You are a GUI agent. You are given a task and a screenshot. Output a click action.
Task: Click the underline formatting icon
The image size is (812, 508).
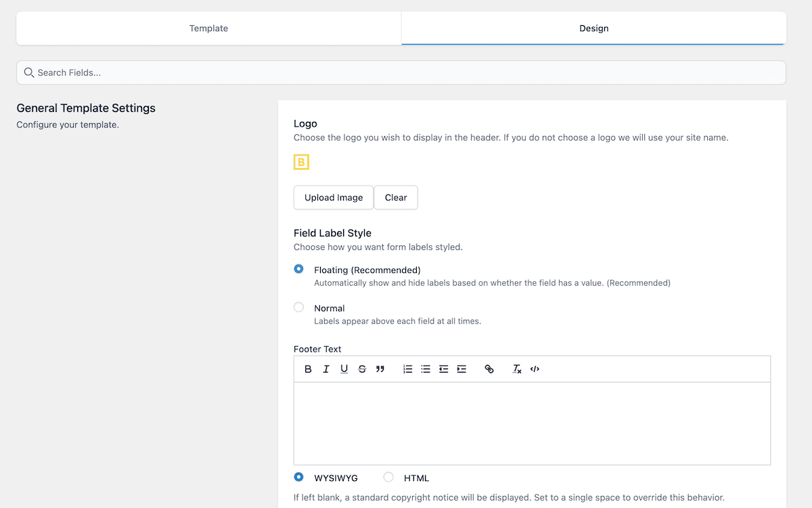tap(344, 369)
